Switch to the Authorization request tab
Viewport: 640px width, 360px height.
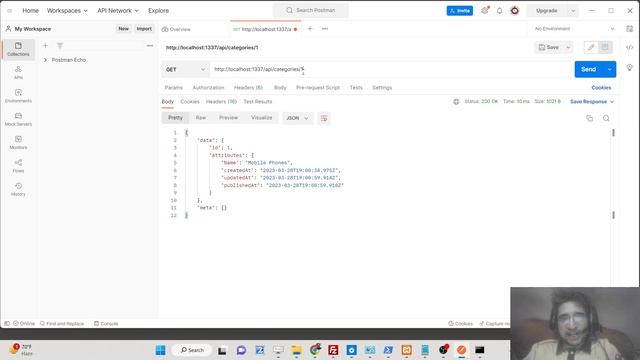point(208,88)
